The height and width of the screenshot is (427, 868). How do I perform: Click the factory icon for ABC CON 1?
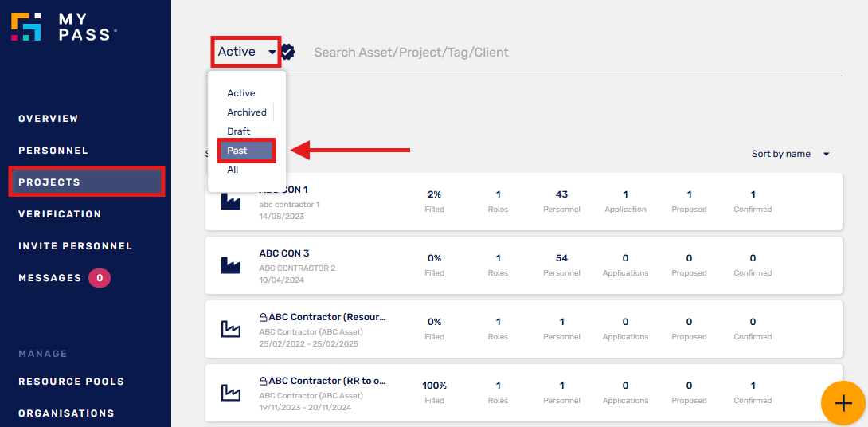coord(231,201)
